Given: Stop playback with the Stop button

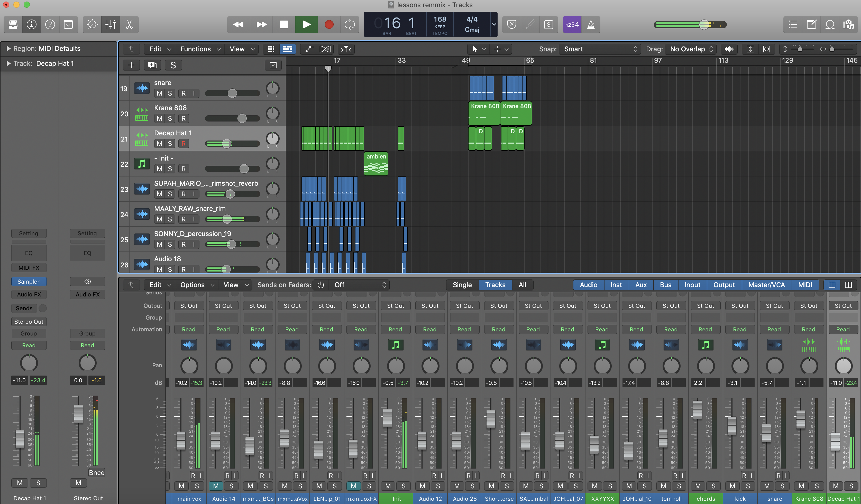Looking at the screenshot, I should [283, 24].
